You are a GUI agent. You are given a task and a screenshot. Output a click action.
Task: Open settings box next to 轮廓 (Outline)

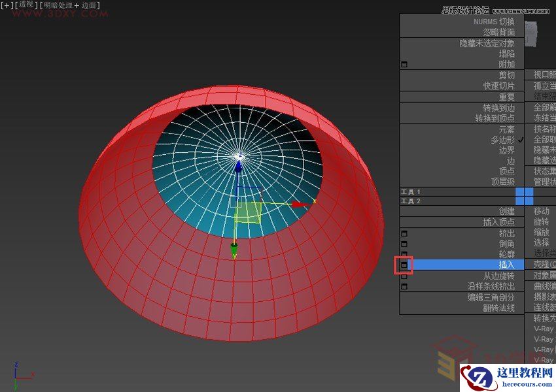tap(404, 254)
